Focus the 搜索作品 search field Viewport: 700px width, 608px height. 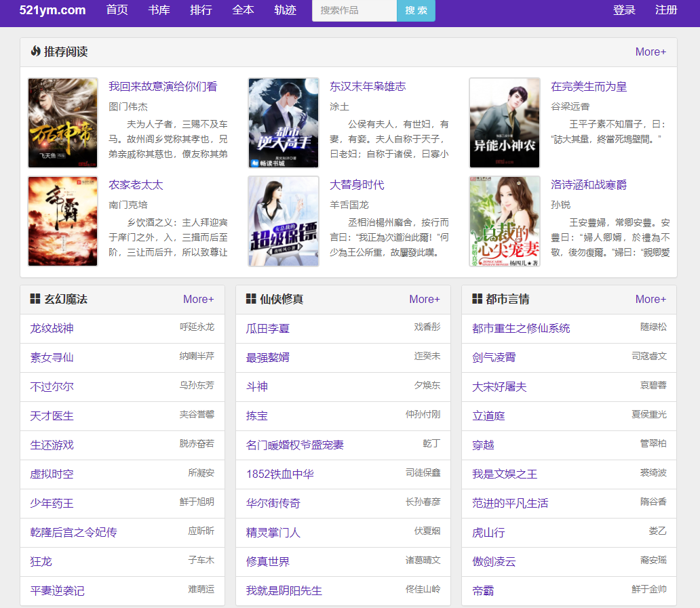355,10
